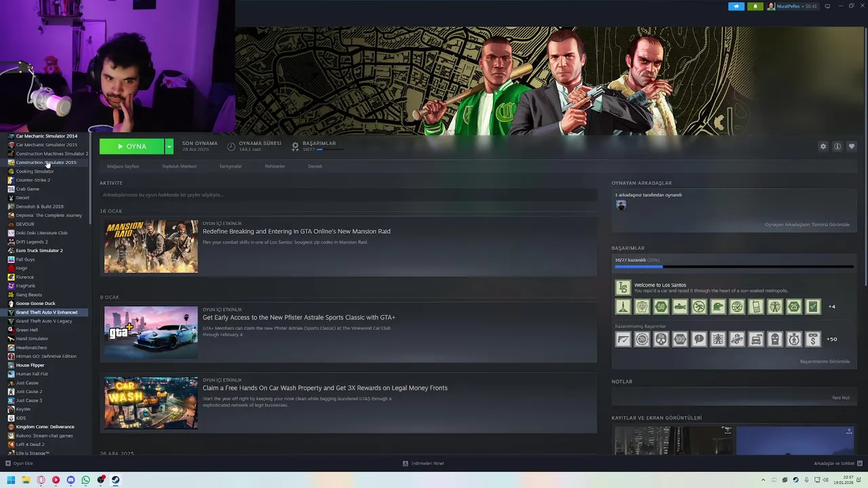Viewport: 868px width, 488px height.
Task: Select Counter-Strike 2 in library
Action: click(33, 180)
